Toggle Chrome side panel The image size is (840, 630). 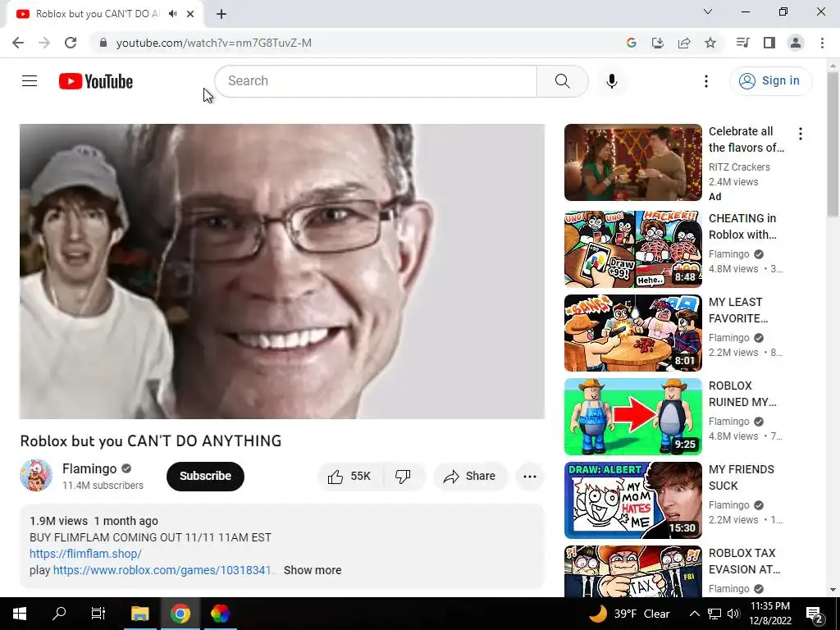point(769,43)
